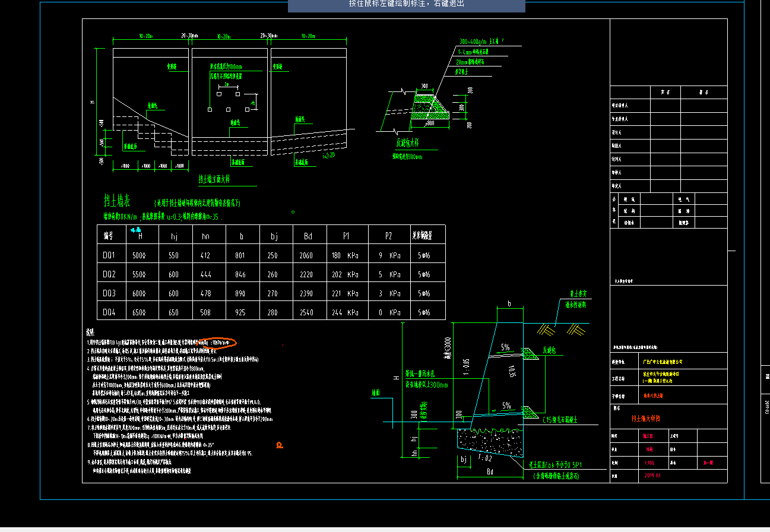Click the P1 value '180 KPa'
770x532 pixels.
click(x=345, y=256)
